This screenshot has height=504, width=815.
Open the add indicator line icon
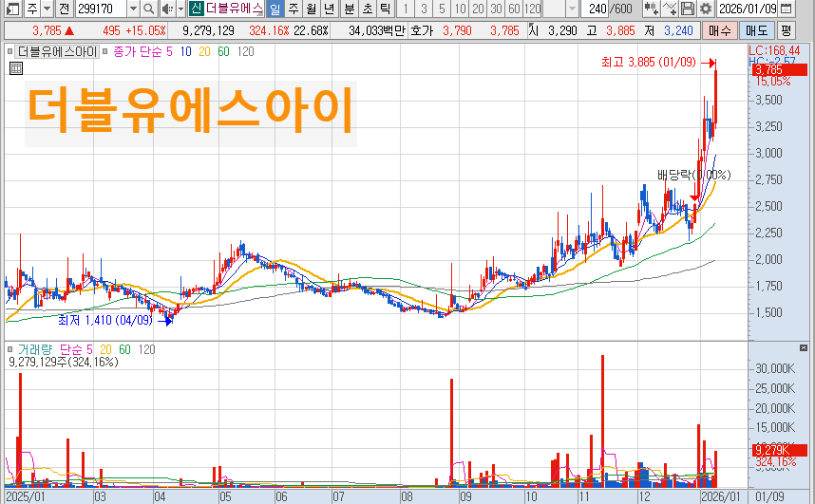point(670,9)
